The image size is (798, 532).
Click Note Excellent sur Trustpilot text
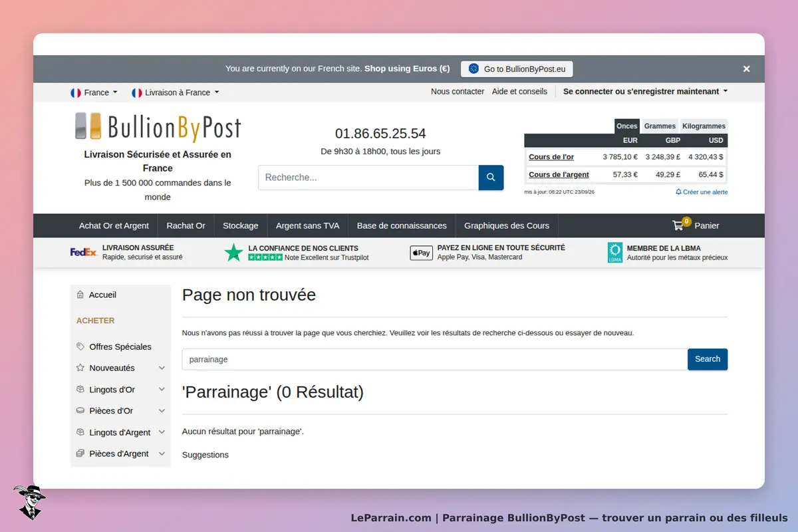tap(327, 257)
